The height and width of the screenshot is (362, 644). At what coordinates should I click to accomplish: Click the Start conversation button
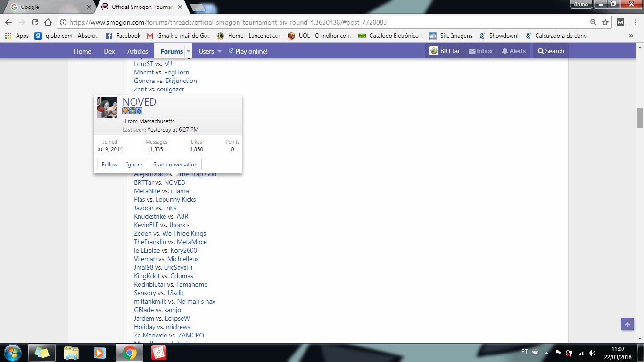(x=175, y=165)
